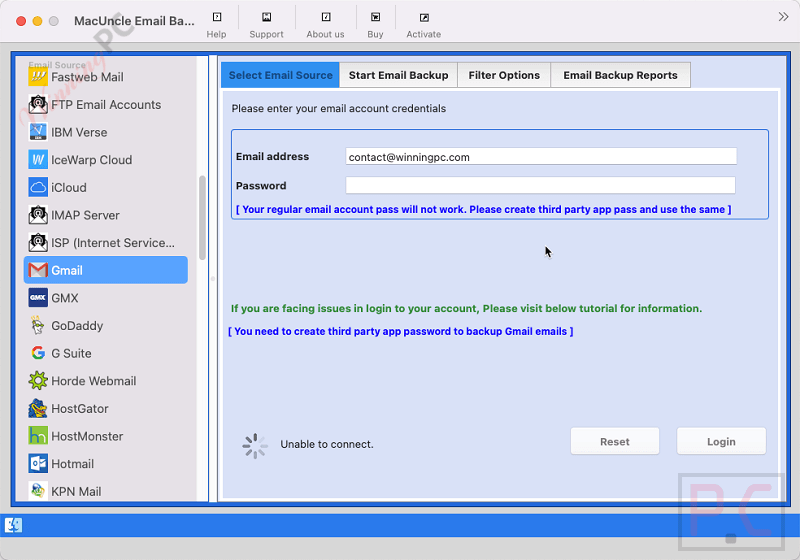
Task: Select the G Suite Google icon
Action: pos(38,352)
